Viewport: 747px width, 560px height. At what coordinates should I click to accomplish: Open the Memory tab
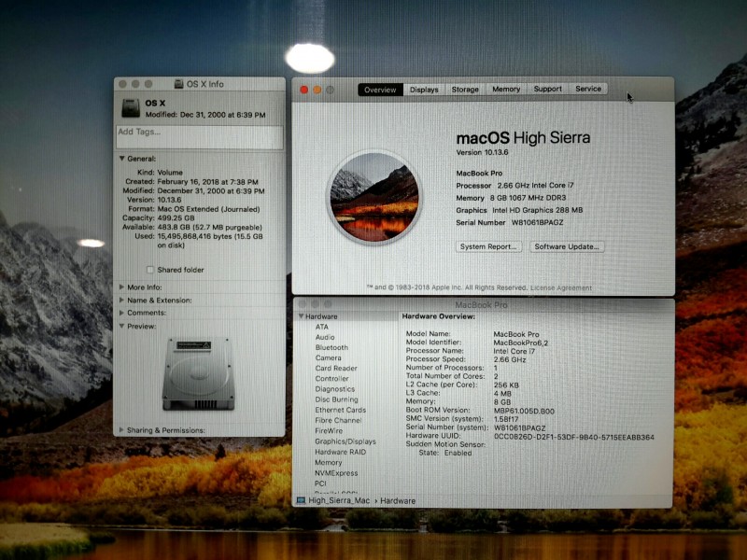pos(506,89)
